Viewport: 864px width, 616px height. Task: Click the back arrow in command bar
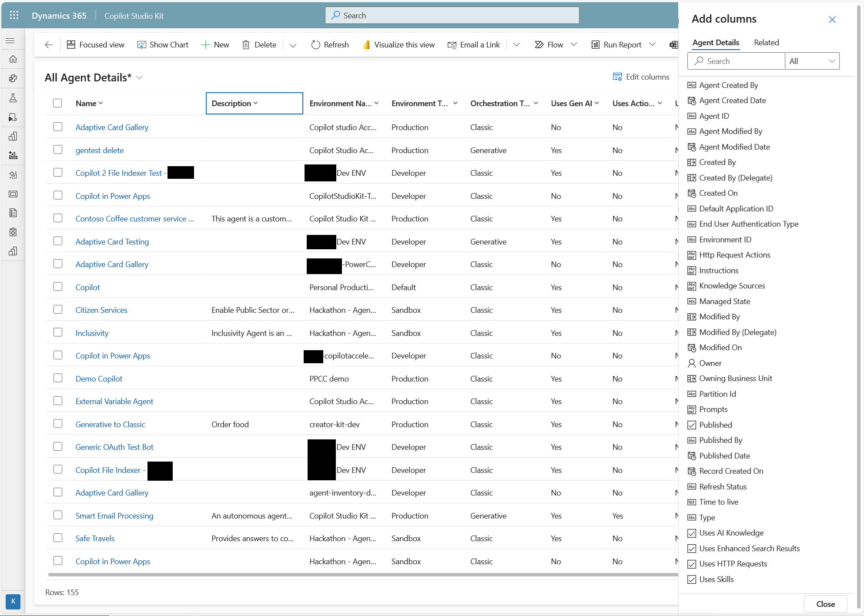(x=49, y=45)
